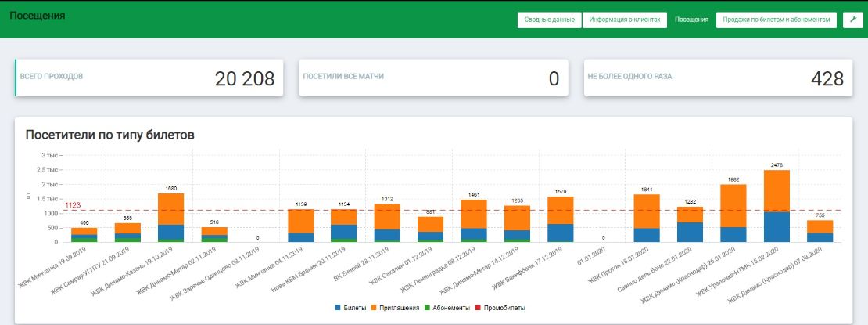Viewport: 868px width, 325px height.
Task: Switch to Информация о клиентах tab
Action: click(x=625, y=20)
